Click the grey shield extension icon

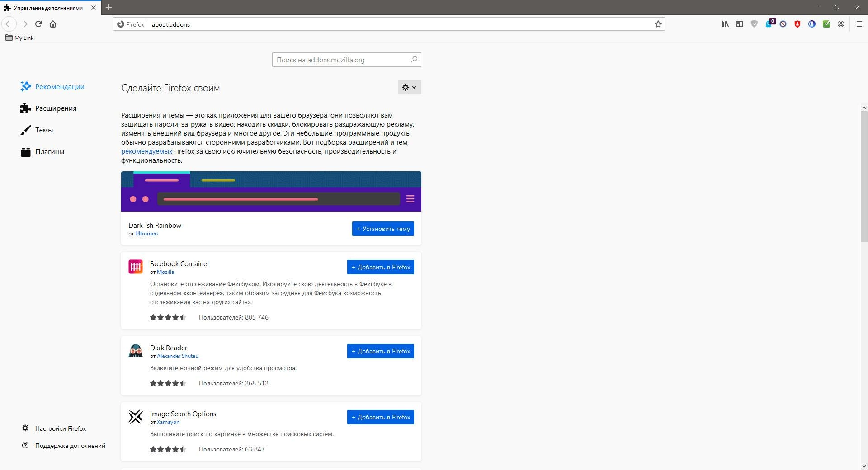click(754, 24)
